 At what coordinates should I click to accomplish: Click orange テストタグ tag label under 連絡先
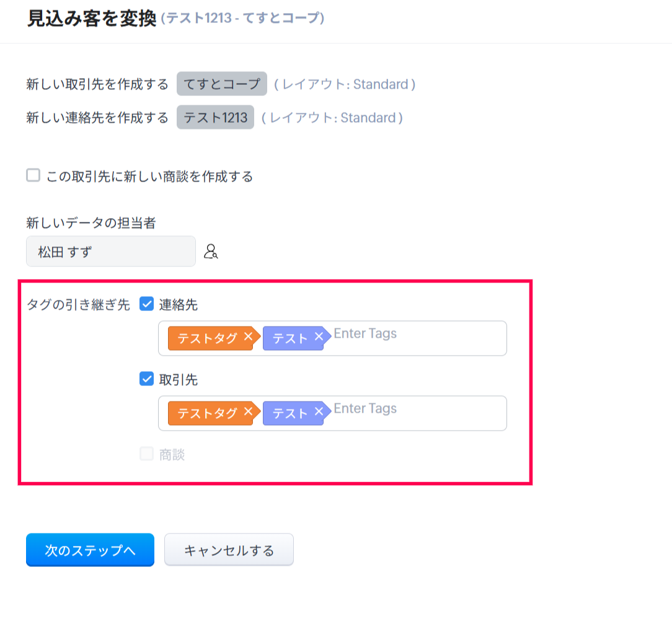click(x=207, y=338)
